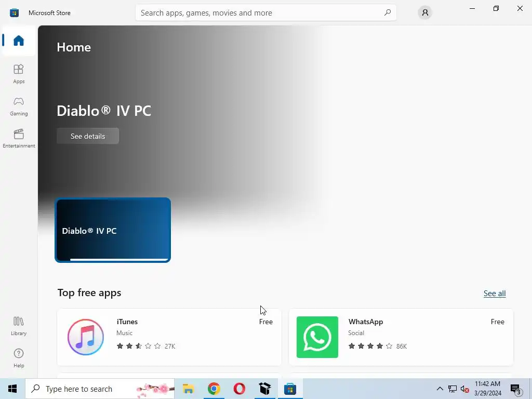Select the Diablo IV PC carousel thumbnail

pos(113,230)
